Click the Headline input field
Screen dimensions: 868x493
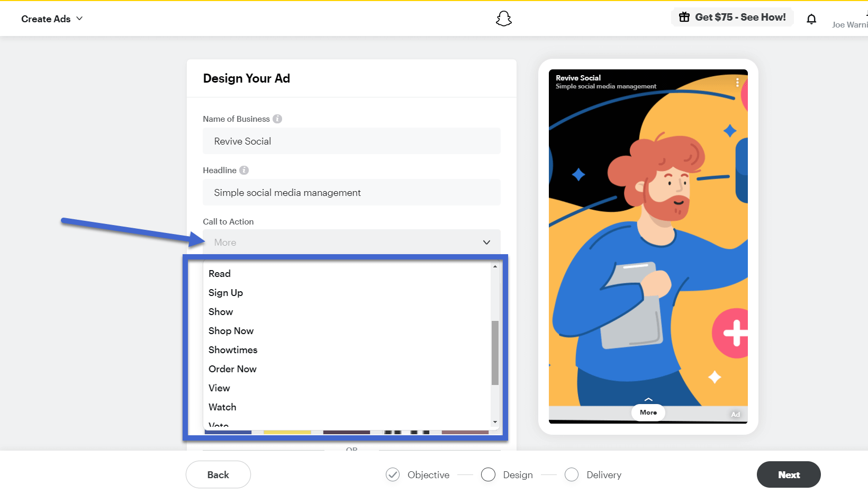pos(351,192)
